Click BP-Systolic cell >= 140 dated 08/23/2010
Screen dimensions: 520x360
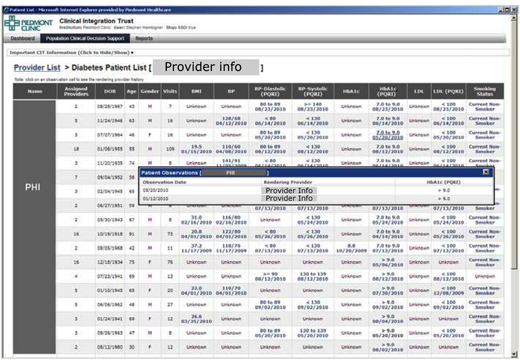point(313,107)
